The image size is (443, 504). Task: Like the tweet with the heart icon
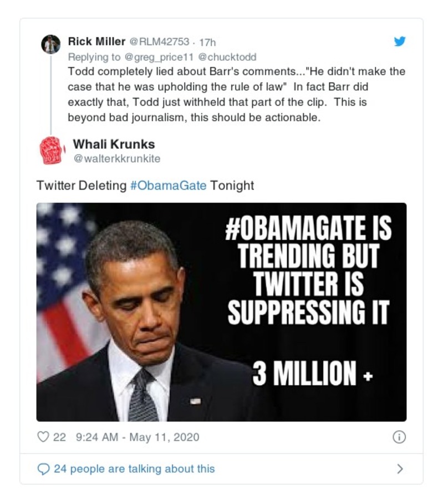pos(43,437)
